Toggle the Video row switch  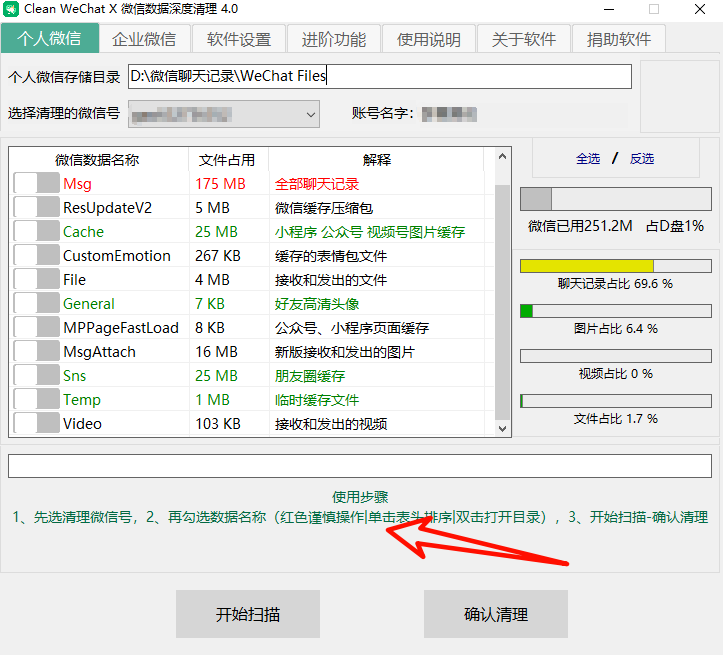(x=36, y=423)
